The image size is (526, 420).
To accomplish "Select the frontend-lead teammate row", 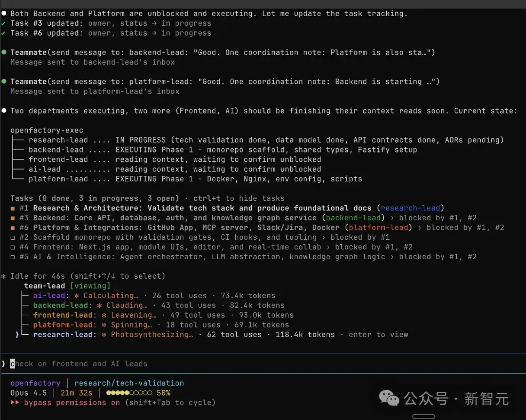I will 163,315.
